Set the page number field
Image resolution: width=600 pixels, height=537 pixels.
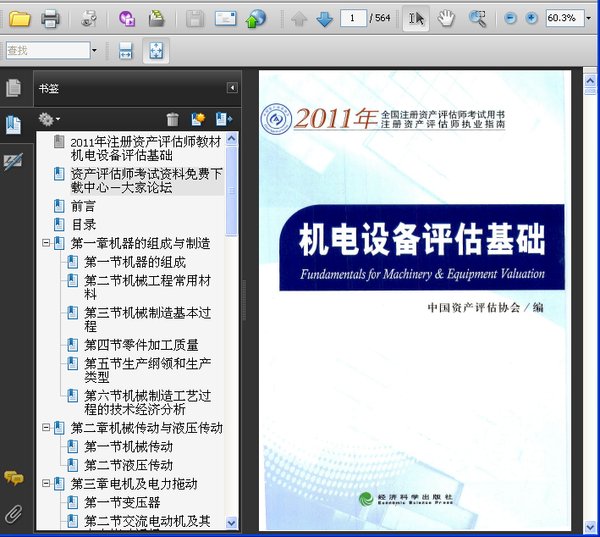[x=353, y=18]
